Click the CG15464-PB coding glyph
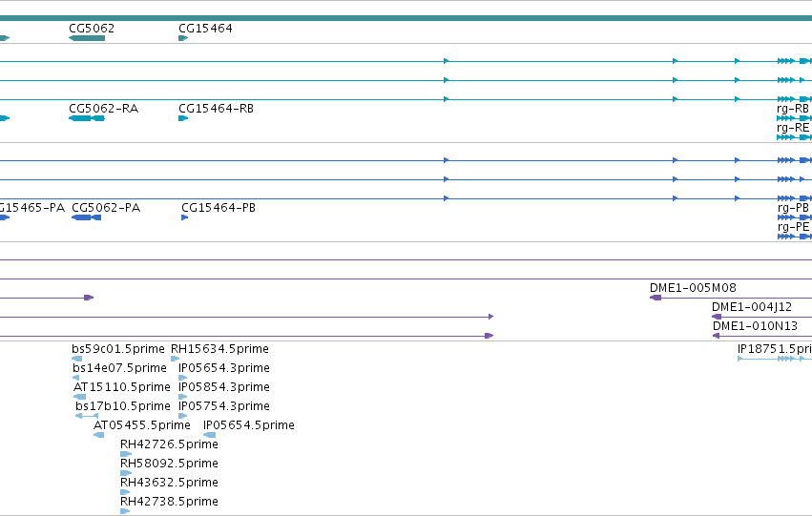This screenshot has width=812, height=516. click(184, 217)
